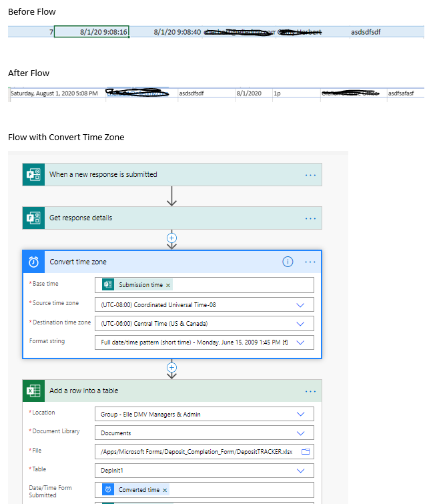Click Forms icon inside Submission time token
433x504 pixels.
point(108,284)
